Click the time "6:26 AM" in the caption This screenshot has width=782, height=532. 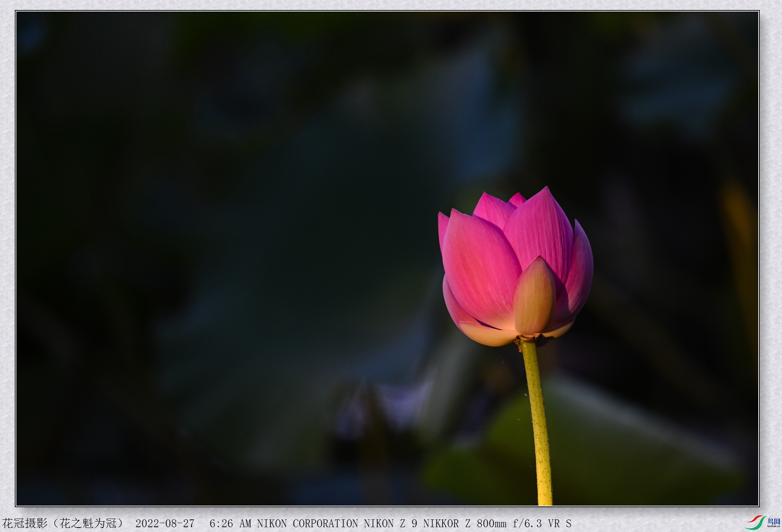tap(230, 523)
